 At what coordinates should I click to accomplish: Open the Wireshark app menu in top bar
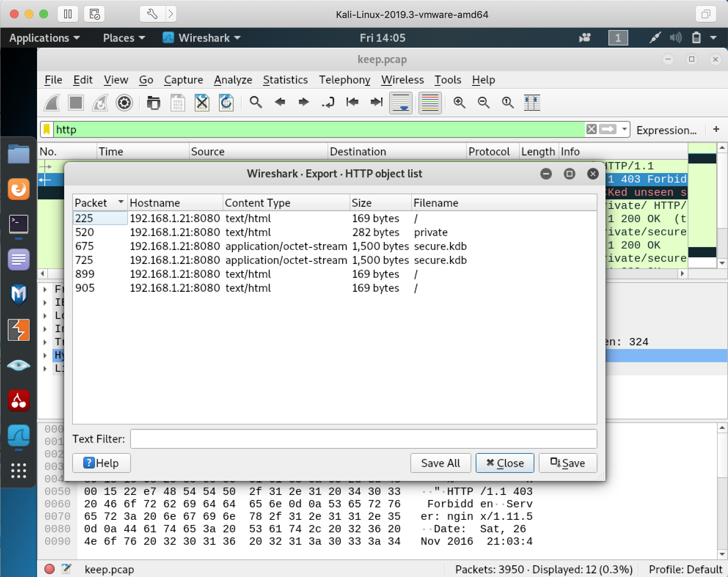point(202,38)
